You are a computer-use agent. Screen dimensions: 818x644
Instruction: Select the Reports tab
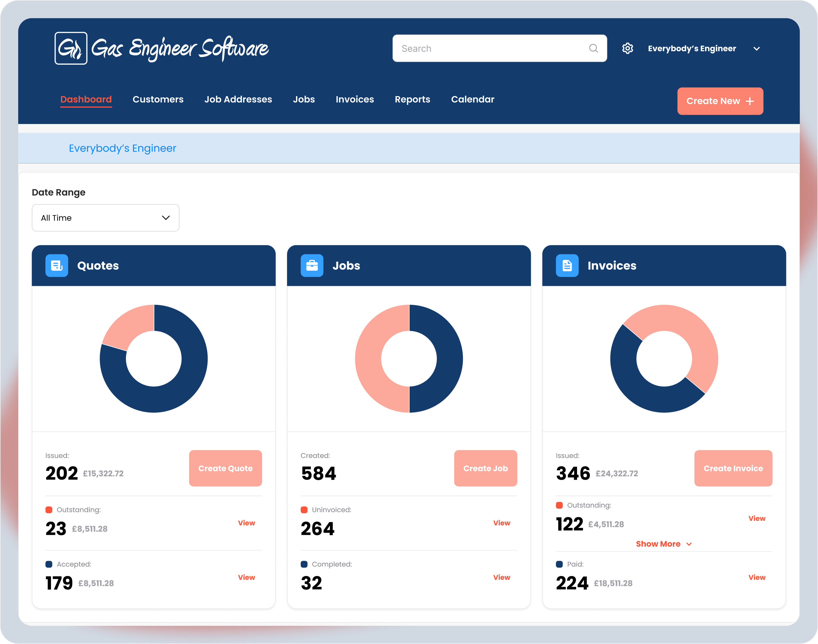tap(412, 100)
